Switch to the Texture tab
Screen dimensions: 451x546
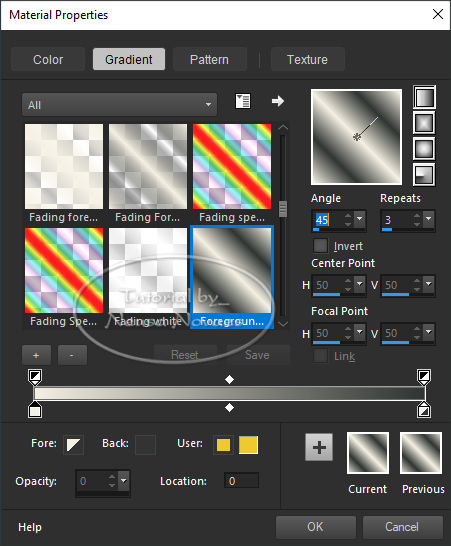[x=308, y=60]
